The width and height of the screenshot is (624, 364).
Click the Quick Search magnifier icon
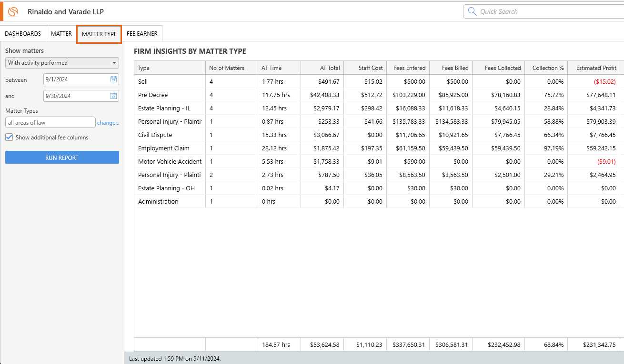[x=472, y=11]
